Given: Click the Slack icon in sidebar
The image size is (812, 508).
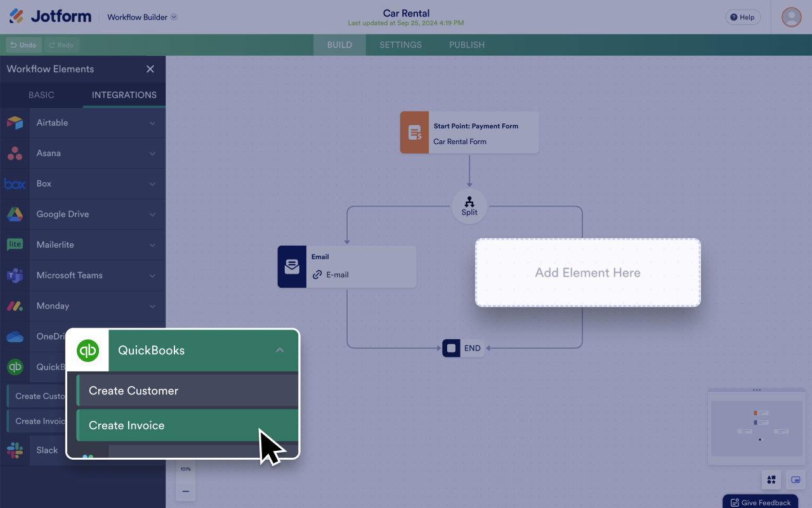Looking at the screenshot, I should (x=15, y=450).
